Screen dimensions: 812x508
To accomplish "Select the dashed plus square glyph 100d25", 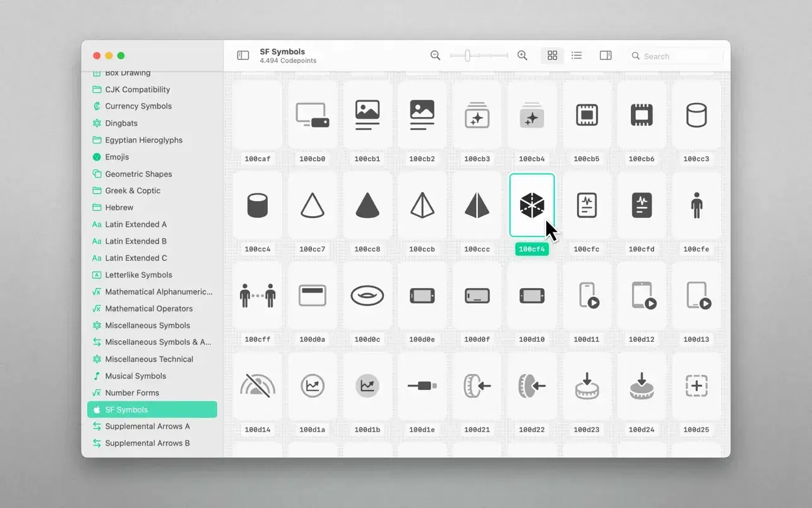I will pyautogui.click(x=696, y=385).
